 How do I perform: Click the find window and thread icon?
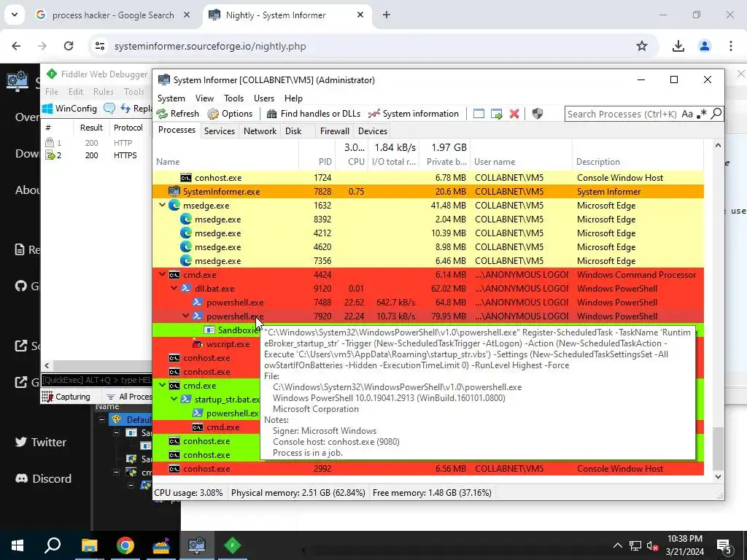(x=496, y=114)
